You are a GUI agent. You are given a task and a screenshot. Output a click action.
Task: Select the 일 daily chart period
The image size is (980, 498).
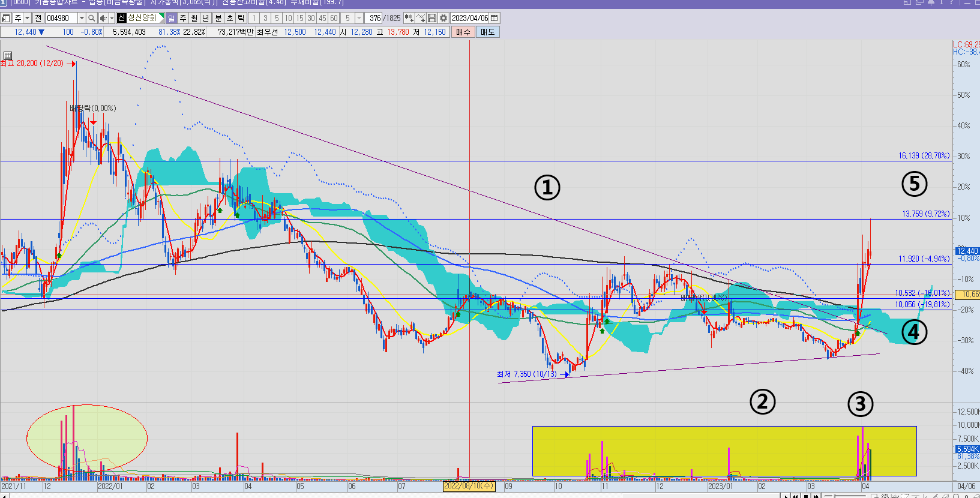[172, 18]
